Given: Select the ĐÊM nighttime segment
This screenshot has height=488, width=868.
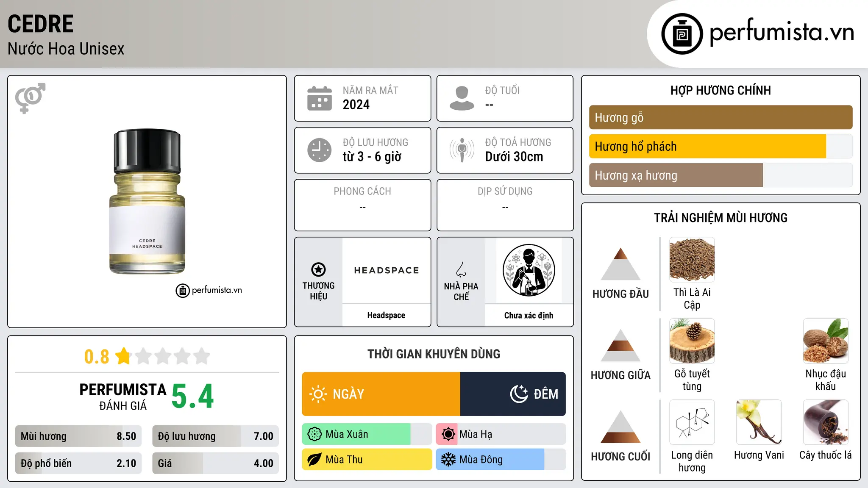Looking at the screenshot, I should (x=513, y=394).
